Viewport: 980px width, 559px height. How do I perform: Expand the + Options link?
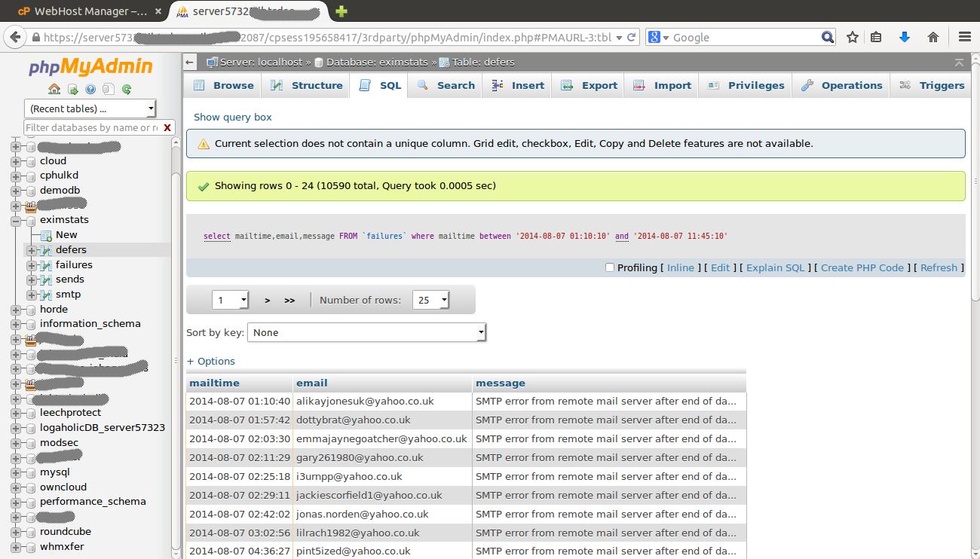click(211, 361)
